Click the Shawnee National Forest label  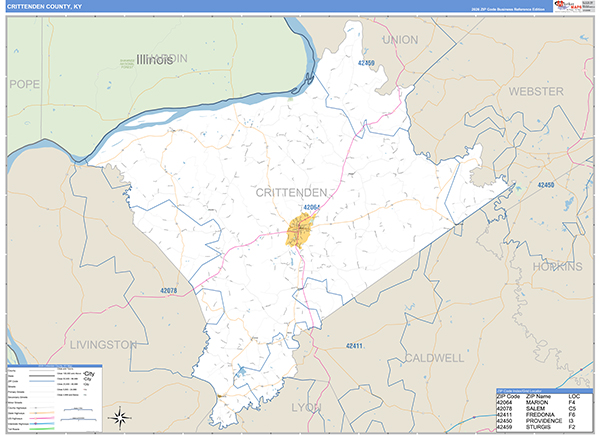point(127,64)
